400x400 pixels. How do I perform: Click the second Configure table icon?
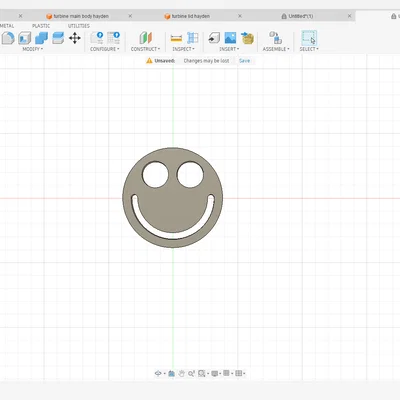(x=113, y=38)
